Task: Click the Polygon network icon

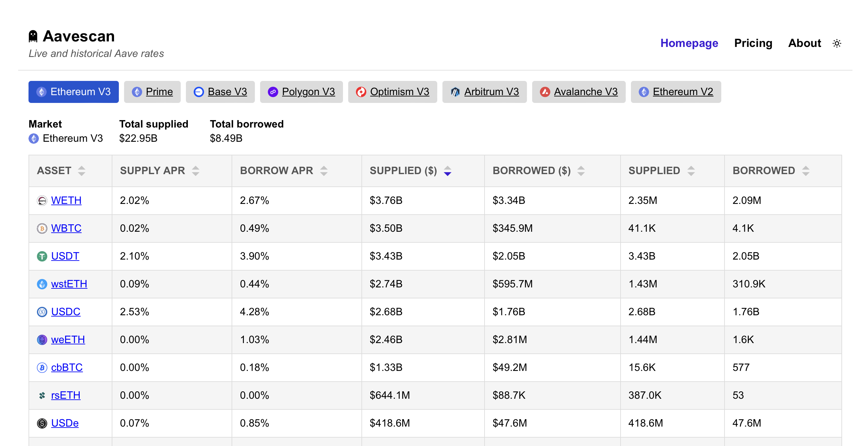Action: point(273,92)
